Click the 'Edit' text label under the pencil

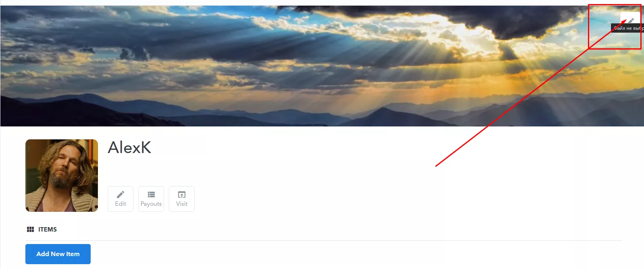pos(120,204)
